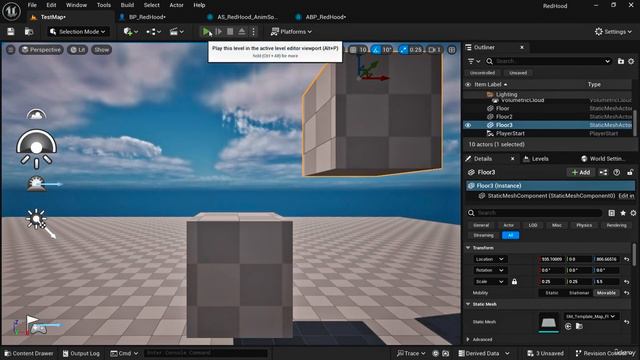Toggle visibility eye for Floor3 in the Outliner
Screen dimensions: 640x360
coord(468,125)
